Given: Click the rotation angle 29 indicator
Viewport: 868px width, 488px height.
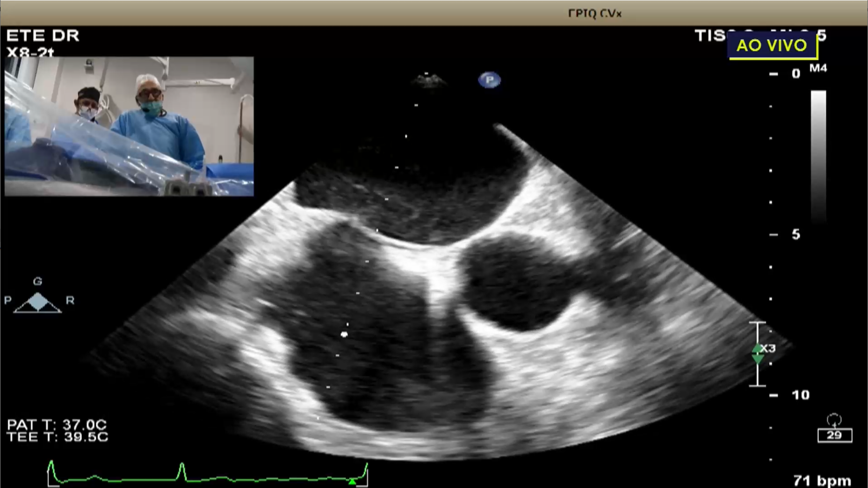Looking at the screenshot, I should coord(834,435).
